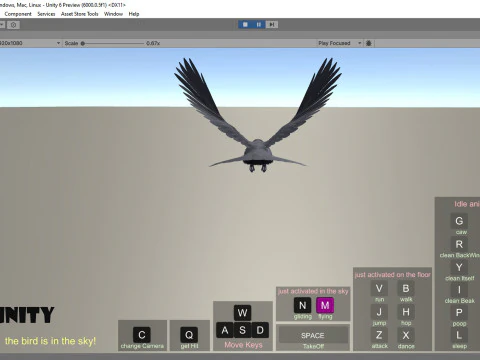
Task: Toggle the frame debugger bug icon
Action: [369, 43]
